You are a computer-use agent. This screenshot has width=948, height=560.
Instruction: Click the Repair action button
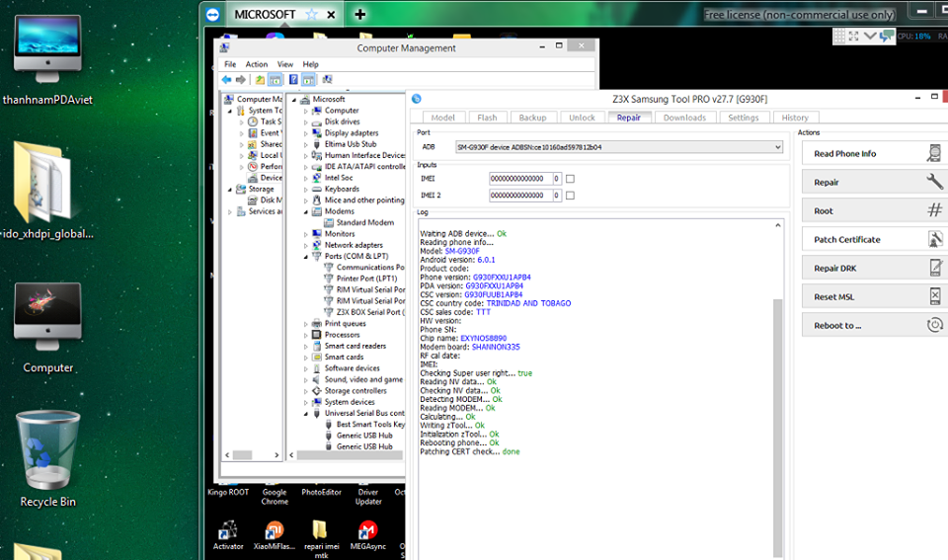[874, 182]
